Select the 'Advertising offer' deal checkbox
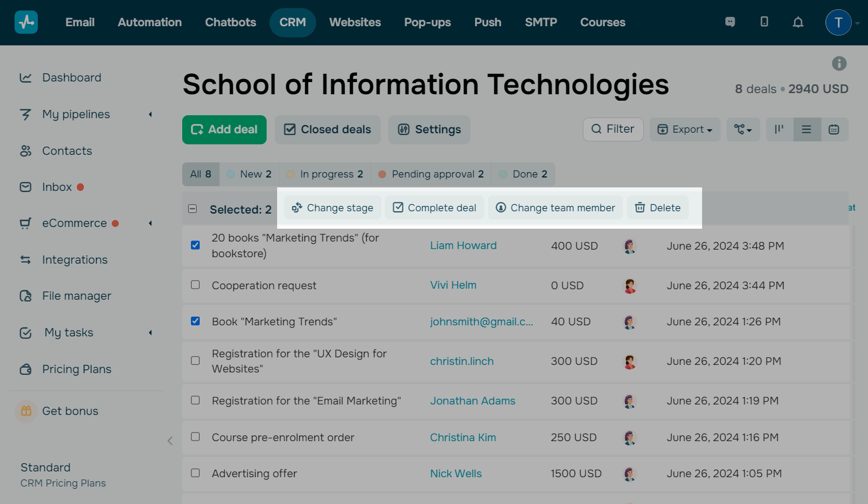 (x=196, y=473)
